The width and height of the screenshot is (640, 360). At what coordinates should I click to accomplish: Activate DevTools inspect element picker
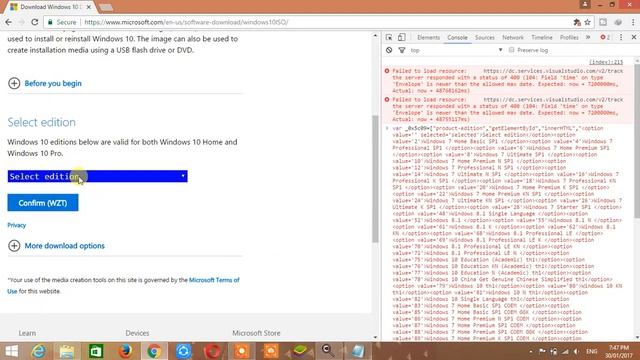click(x=389, y=37)
